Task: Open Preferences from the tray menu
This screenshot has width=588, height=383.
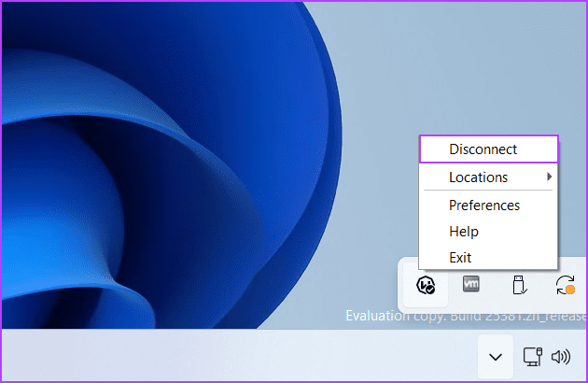Action: (483, 205)
